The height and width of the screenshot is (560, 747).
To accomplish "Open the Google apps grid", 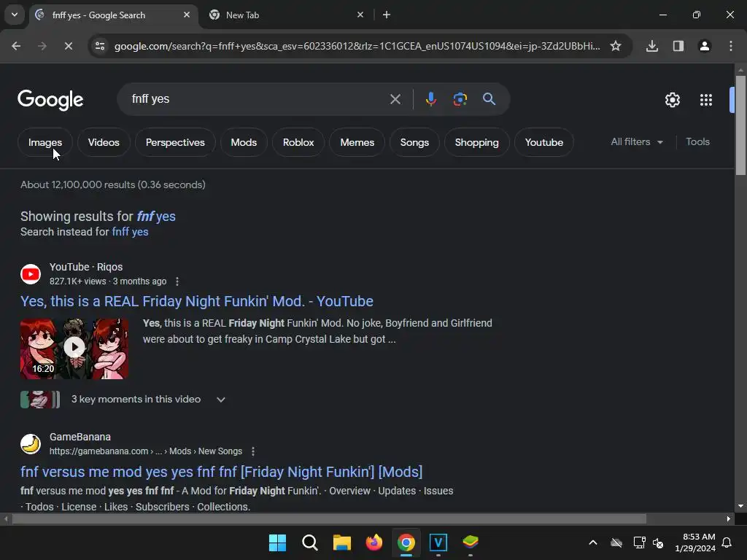I will click(706, 100).
